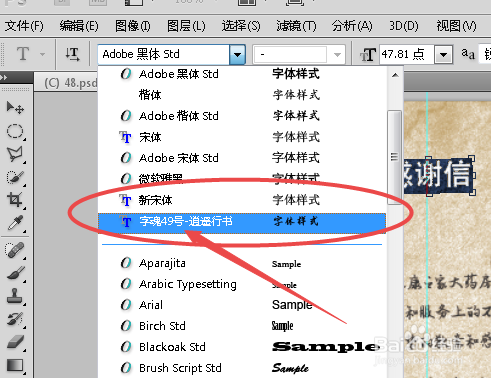This screenshot has height=378, width=491.
Task: Open the 分析(A) menu
Action: tap(352, 26)
